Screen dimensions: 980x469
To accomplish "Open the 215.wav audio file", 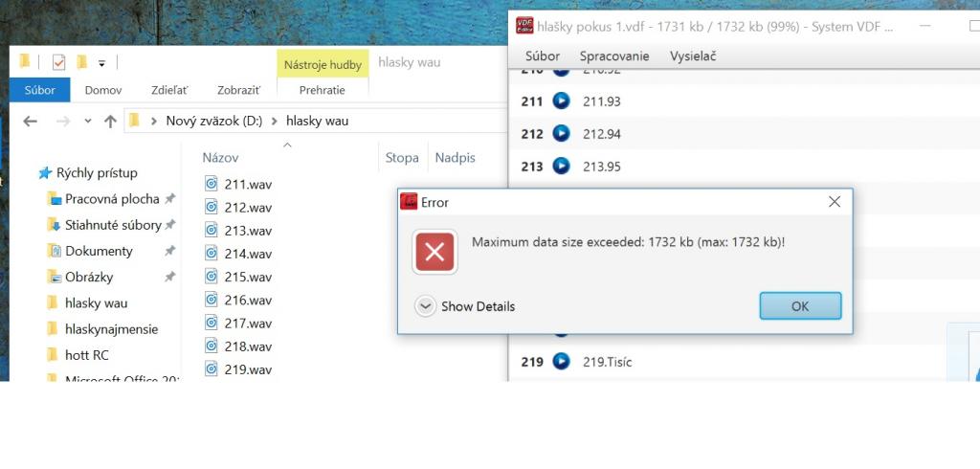I will 248,277.
